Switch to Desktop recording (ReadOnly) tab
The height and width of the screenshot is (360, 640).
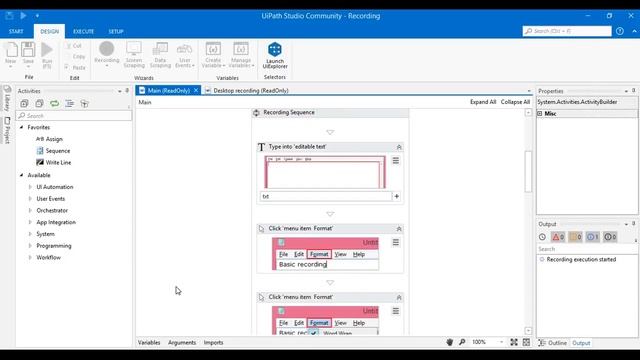(251, 91)
